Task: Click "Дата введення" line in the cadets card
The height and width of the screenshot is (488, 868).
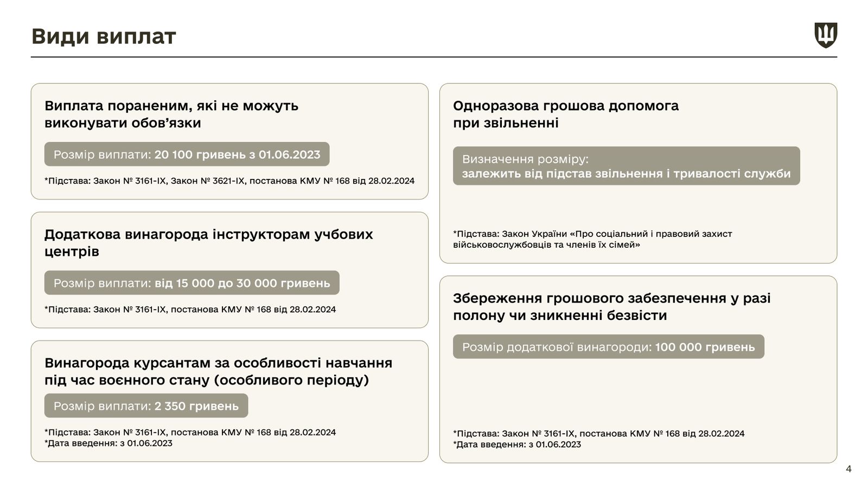Action: click(108, 443)
